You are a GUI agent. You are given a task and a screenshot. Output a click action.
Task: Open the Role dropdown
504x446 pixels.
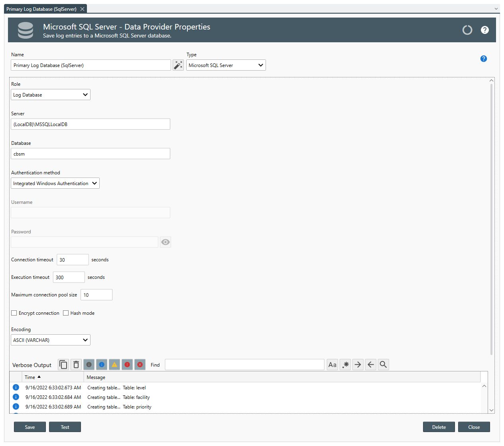pos(51,95)
